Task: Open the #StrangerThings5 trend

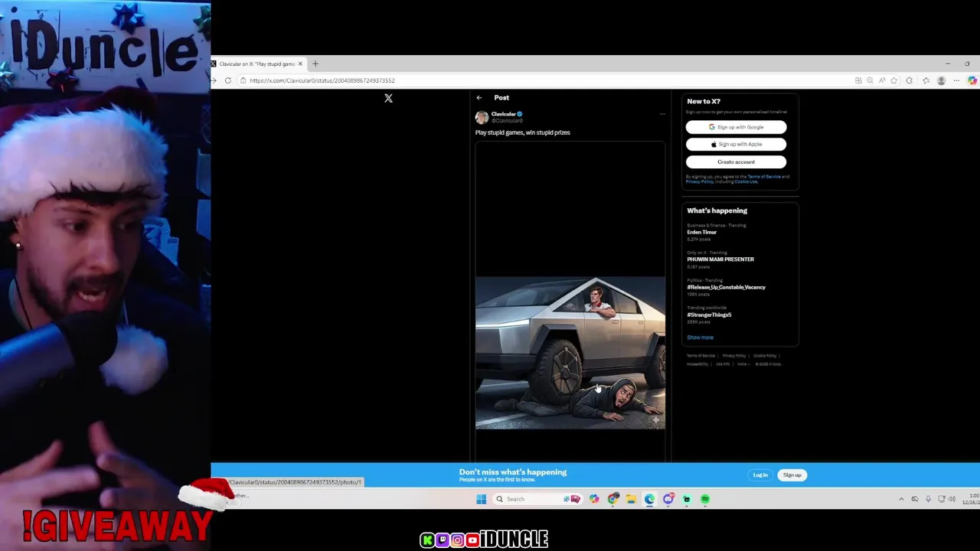Action: coord(709,315)
